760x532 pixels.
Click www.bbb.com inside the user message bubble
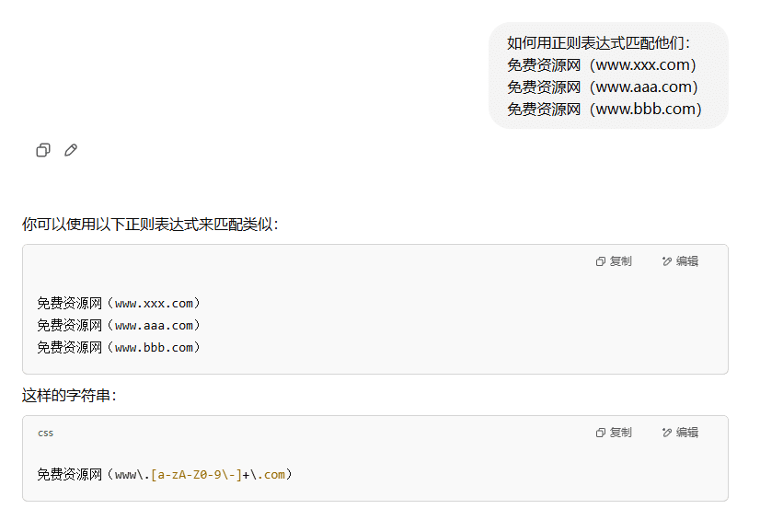(x=645, y=110)
